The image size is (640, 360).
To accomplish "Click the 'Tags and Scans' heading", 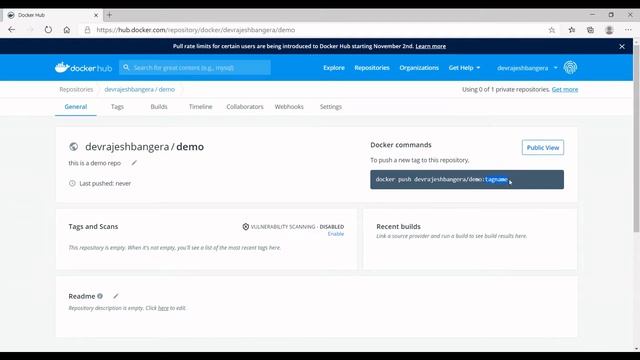I will [93, 227].
